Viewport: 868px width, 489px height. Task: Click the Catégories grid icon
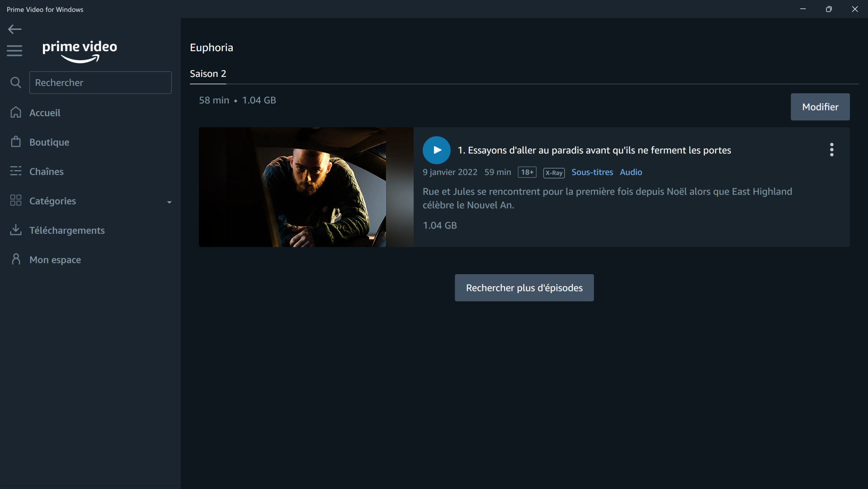click(x=16, y=200)
